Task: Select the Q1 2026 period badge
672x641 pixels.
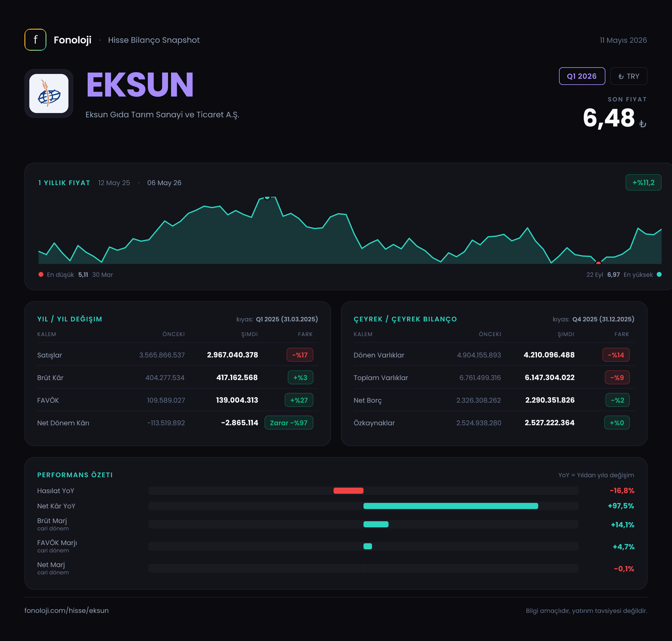Action: point(582,76)
